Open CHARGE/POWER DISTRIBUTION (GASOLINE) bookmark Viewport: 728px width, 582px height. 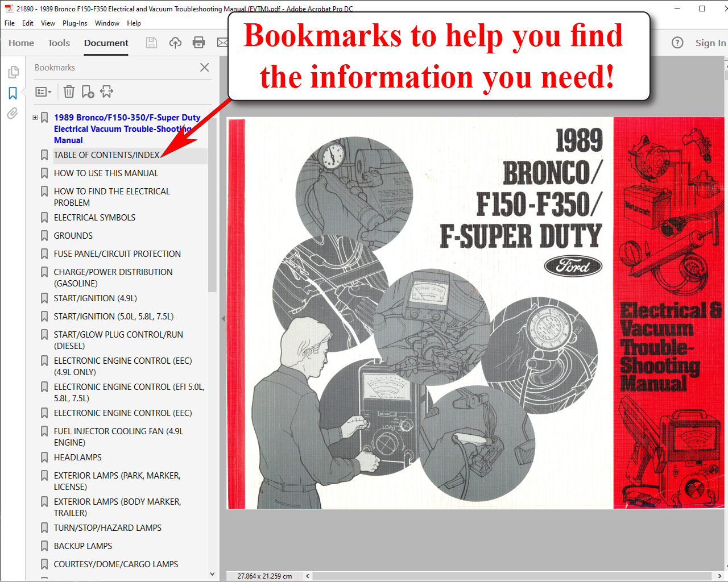[x=113, y=278]
